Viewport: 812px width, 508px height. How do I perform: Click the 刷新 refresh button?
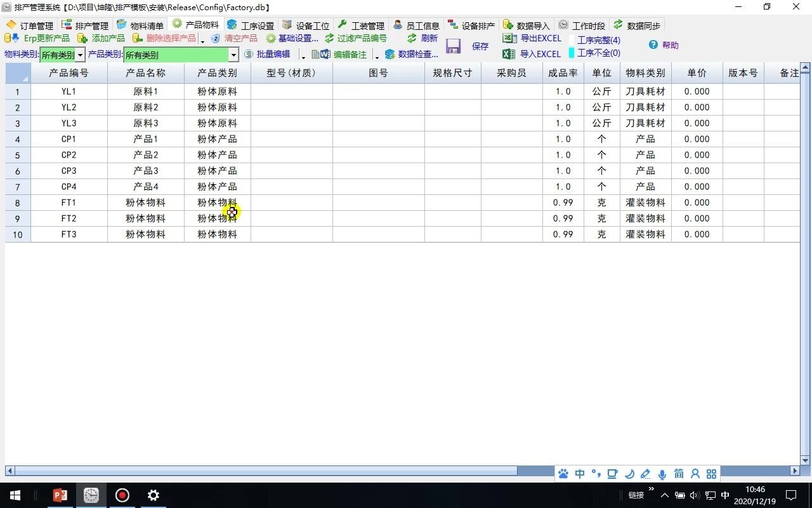(422, 39)
